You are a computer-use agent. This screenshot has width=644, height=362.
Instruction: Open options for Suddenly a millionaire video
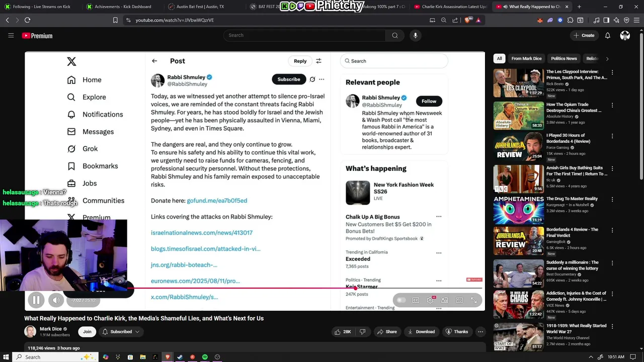pyautogui.click(x=612, y=263)
